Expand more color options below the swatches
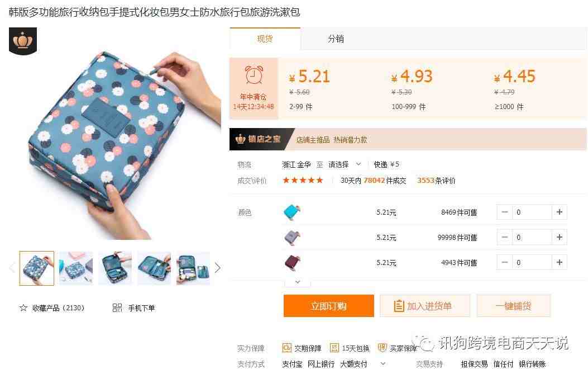The height and width of the screenshot is (369, 588). (298, 282)
